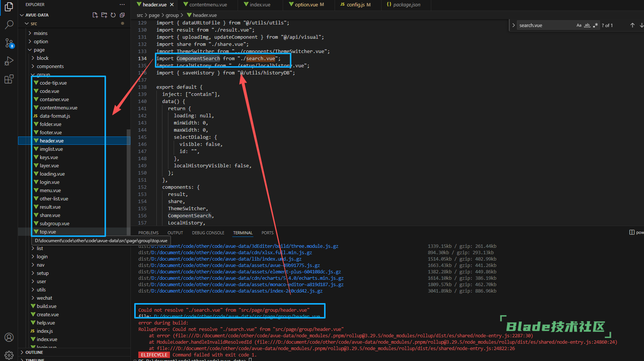Expand the replace field in find widget
644x361 pixels.
[x=514, y=25]
